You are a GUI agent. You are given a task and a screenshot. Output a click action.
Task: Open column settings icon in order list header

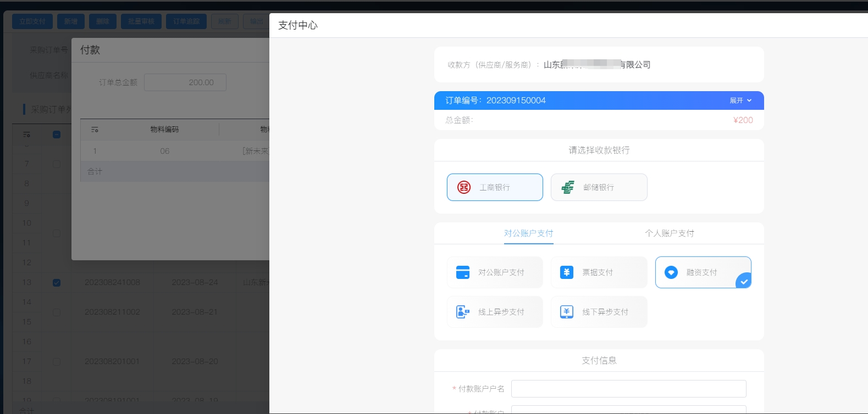[x=26, y=135]
